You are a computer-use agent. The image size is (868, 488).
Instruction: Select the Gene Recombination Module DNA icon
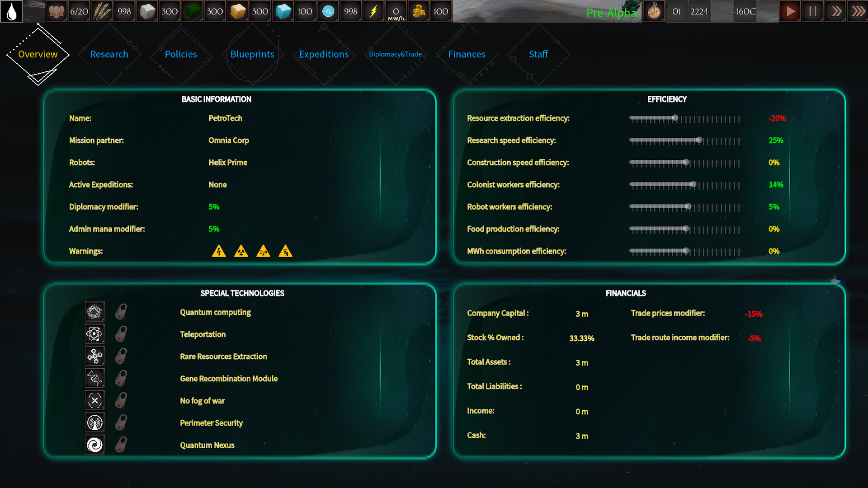[94, 378]
